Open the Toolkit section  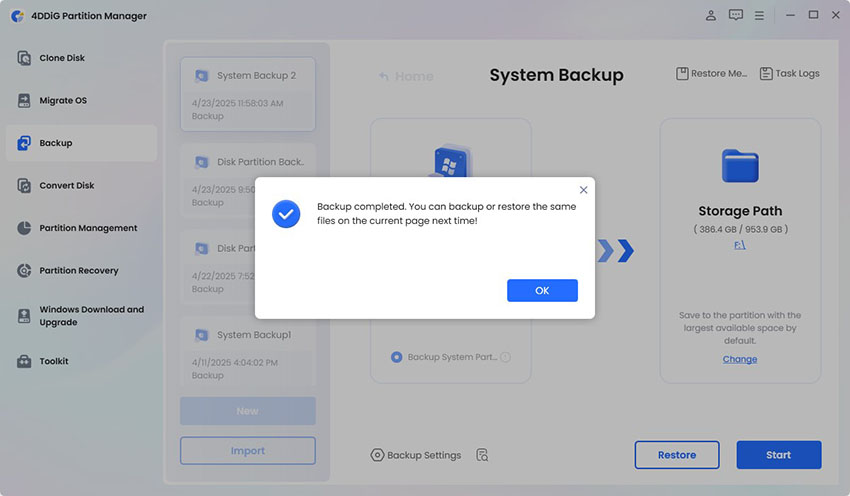click(x=81, y=361)
